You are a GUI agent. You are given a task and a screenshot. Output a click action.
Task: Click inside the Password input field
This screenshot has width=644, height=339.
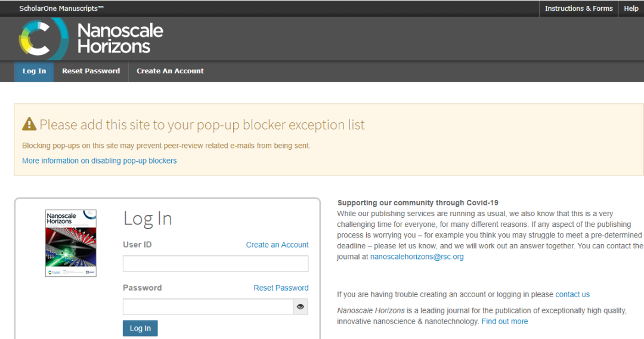tap(208, 307)
